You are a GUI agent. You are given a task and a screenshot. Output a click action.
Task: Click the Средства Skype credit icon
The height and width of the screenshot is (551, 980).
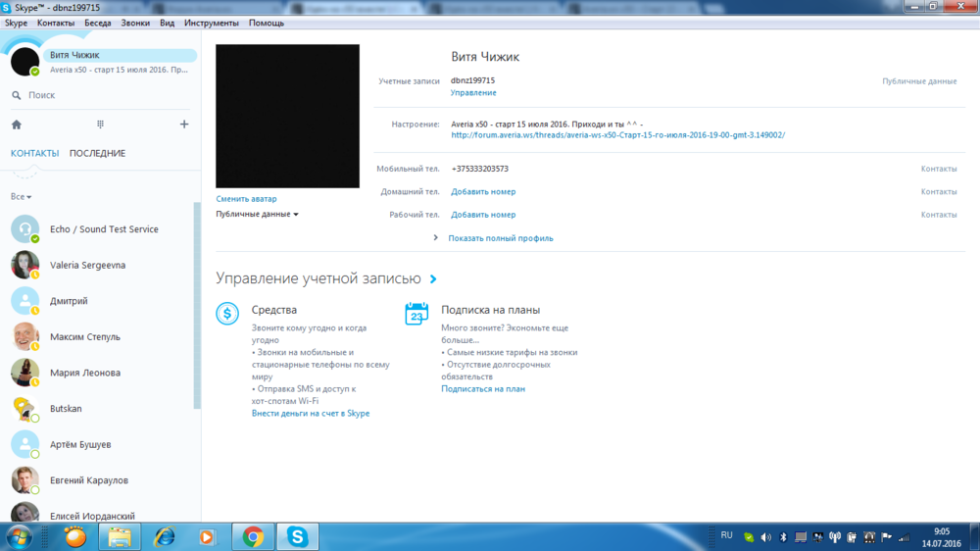tap(227, 314)
